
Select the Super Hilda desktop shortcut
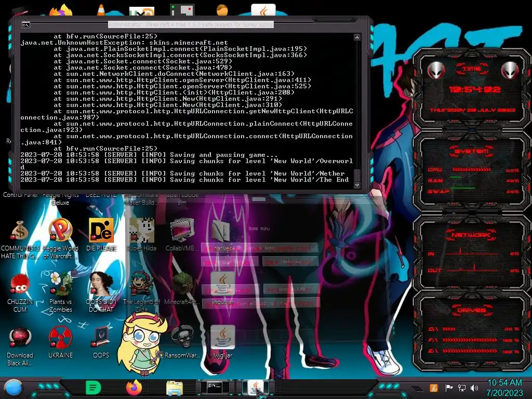(141, 235)
